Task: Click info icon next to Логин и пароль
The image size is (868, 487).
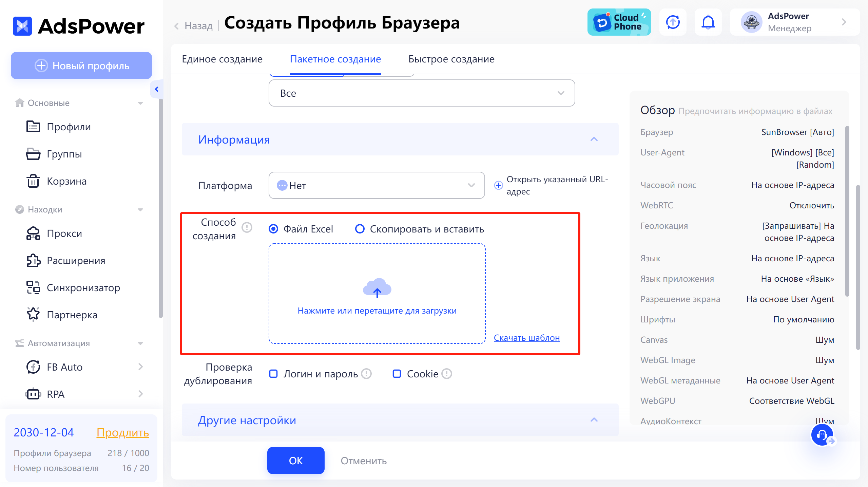Action: [x=366, y=374]
